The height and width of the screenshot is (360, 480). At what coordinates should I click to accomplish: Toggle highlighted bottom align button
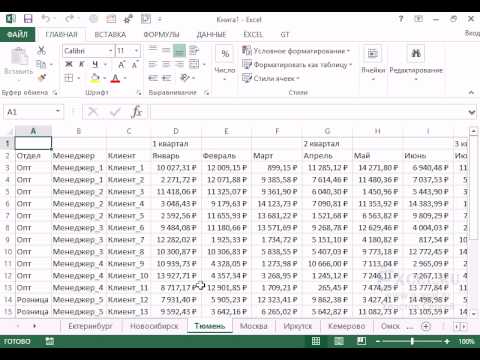(179, 51)
